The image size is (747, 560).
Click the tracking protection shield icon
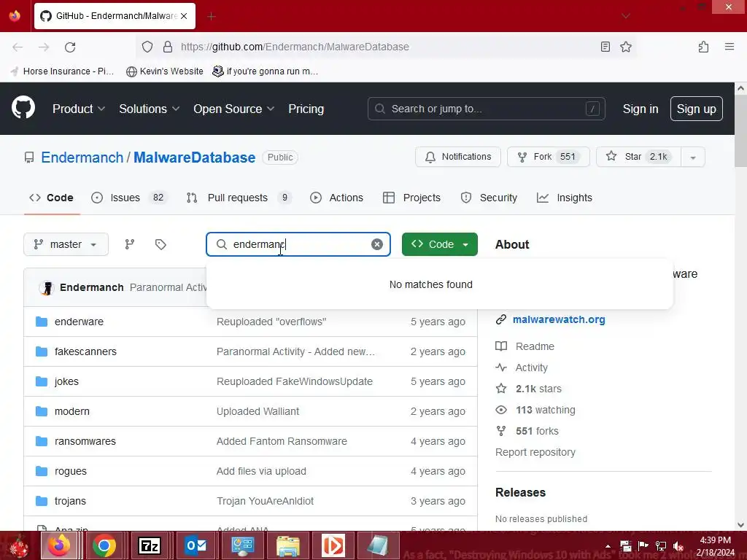tap(147, 47)
